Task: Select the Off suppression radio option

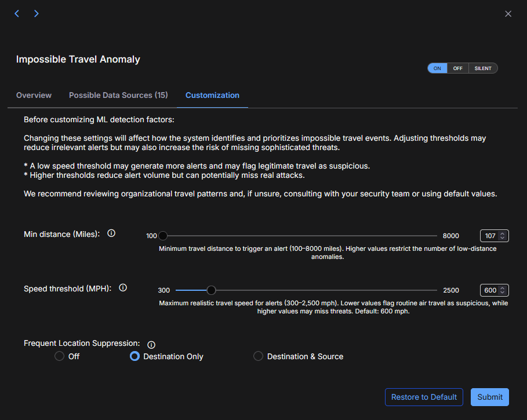Action: tap(59, 356)
